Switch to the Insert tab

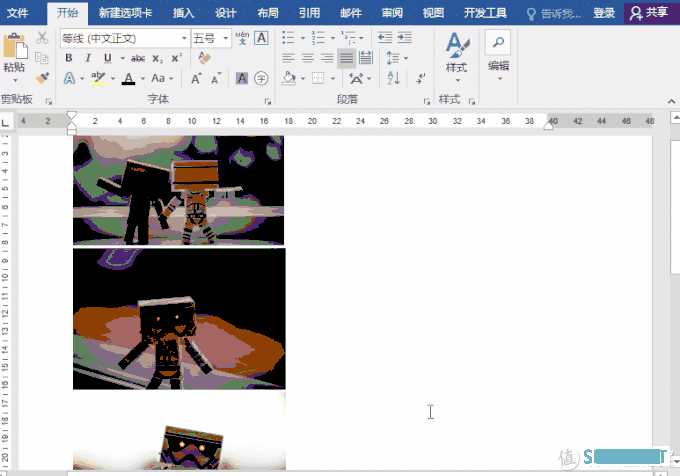183,13
